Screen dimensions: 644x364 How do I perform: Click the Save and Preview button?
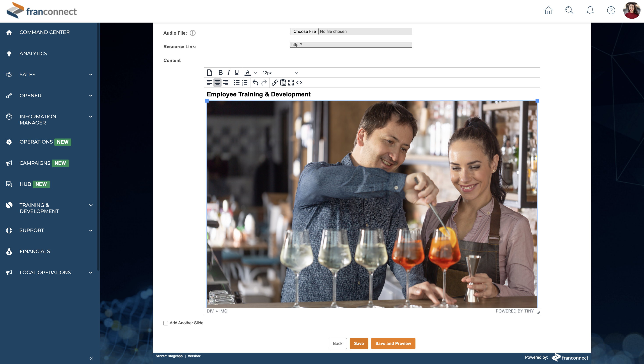click(393, 343)
